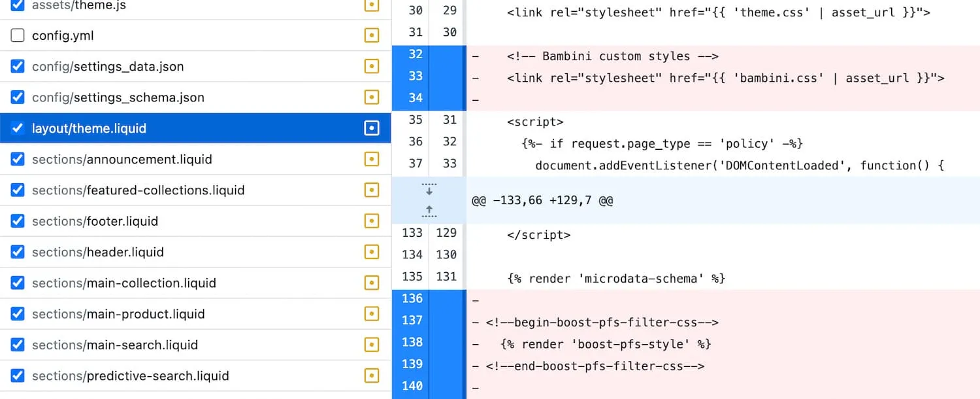Open sections/predictive-search.liquid diff
The image size is (980, 399).
195,376
